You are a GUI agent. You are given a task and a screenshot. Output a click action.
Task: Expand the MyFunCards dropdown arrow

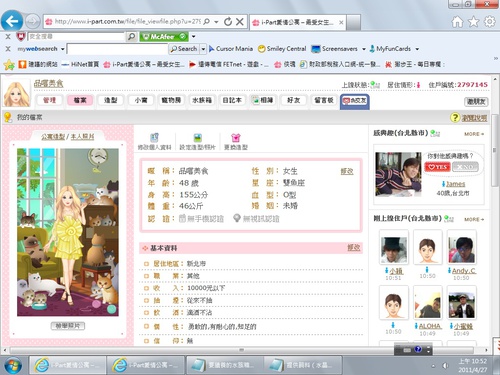(x=417, y=49)
